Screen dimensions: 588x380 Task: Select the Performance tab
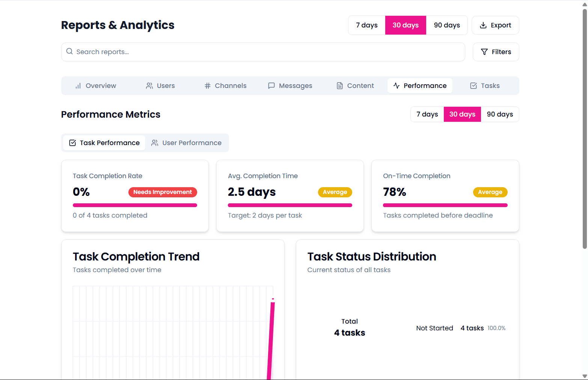point(420,86)
